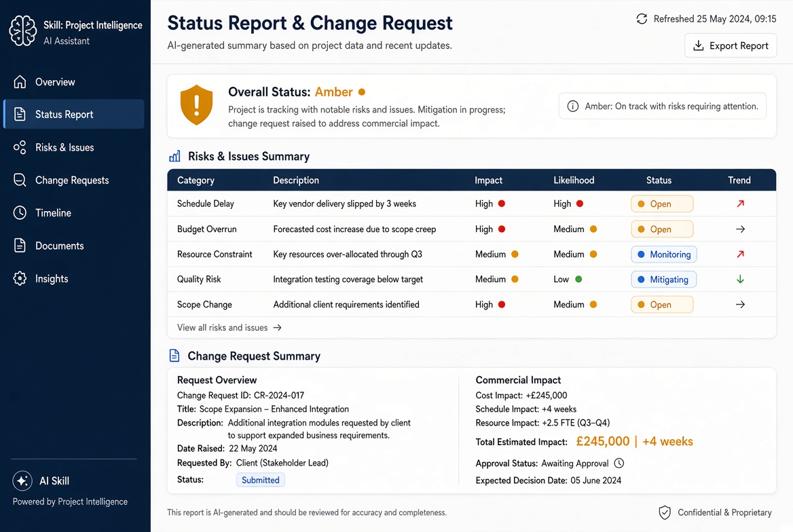Click the clock icon next to Awaiting Approval
The height and width of the screenshot is (532, 793).
[619, 463]
